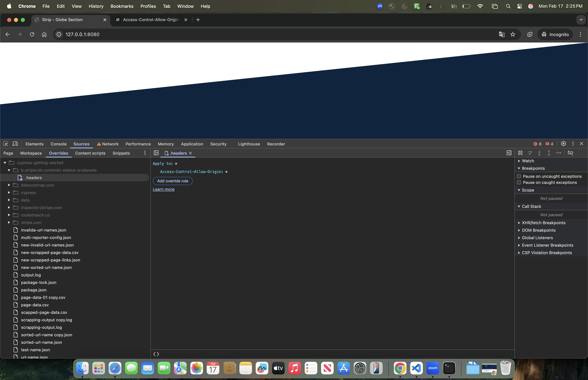Enable Pause on caught exceptions
This screenshot has width=588, height=380.
519,183
